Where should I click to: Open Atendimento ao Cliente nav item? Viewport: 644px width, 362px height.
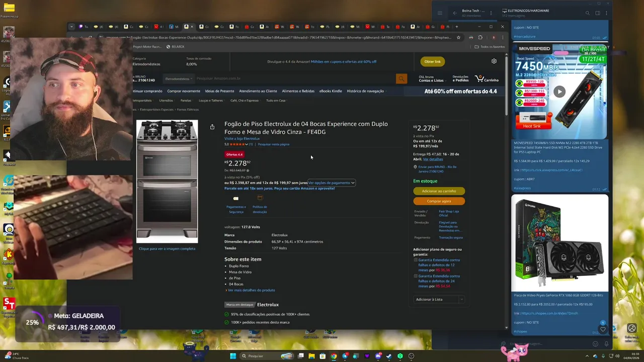(258, 91)
